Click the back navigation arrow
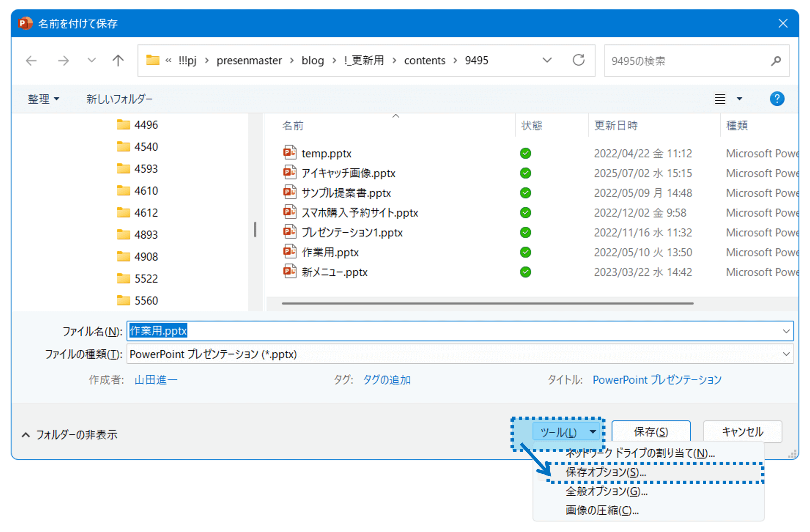 pos(31,61)
